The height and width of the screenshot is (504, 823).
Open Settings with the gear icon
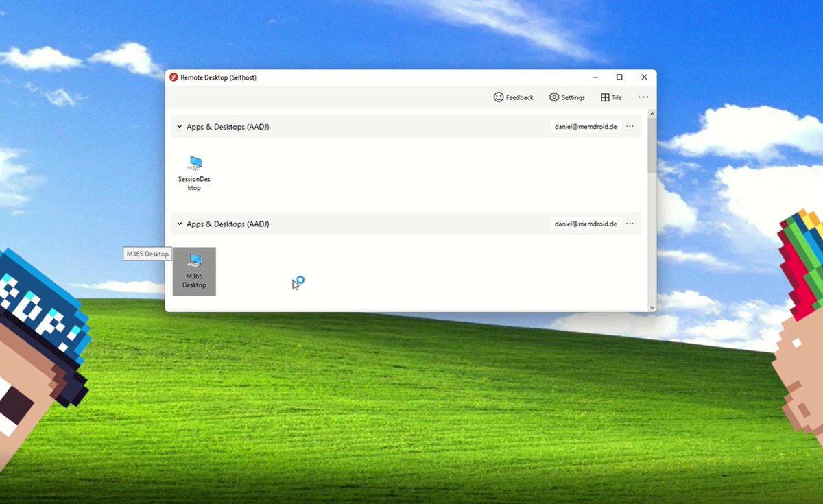point(567,97)
